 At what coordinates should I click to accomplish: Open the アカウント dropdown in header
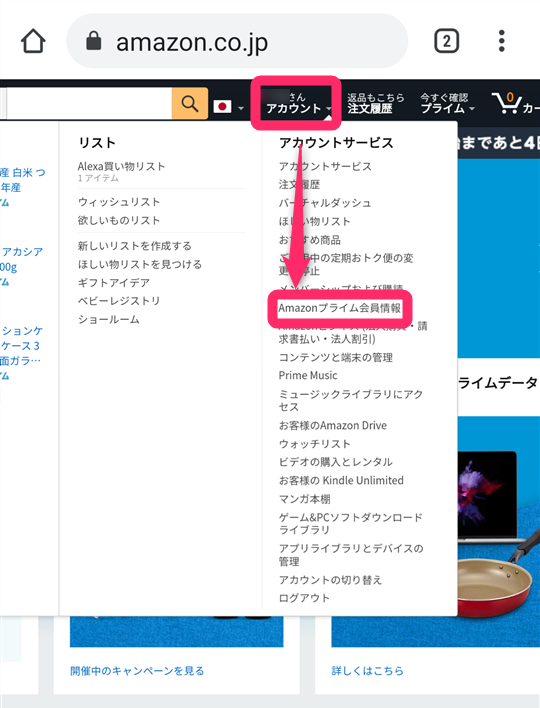[298, 103]
